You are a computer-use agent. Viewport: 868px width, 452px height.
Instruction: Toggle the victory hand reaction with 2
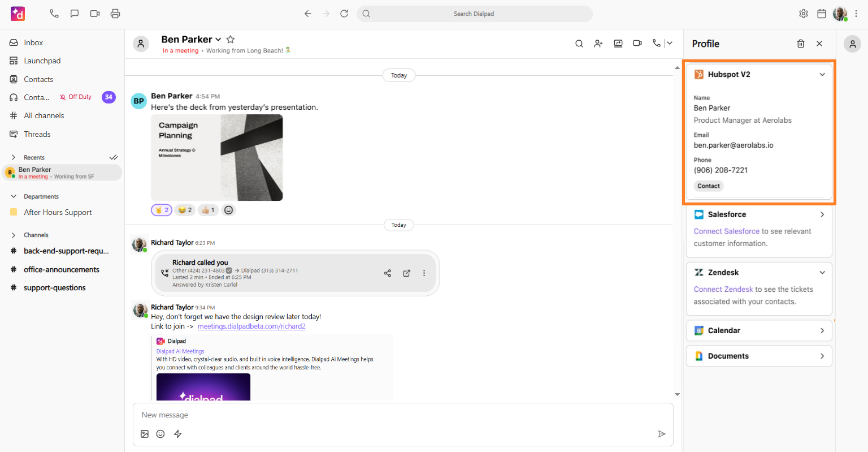click(x=162, y=210)
